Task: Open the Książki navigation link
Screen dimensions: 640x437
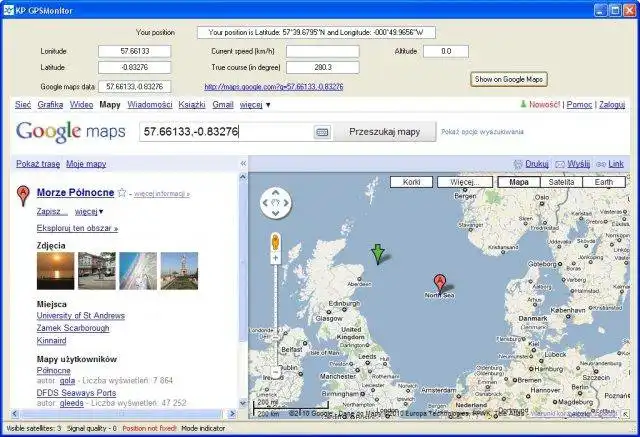Action: click(x=192, y=104)
